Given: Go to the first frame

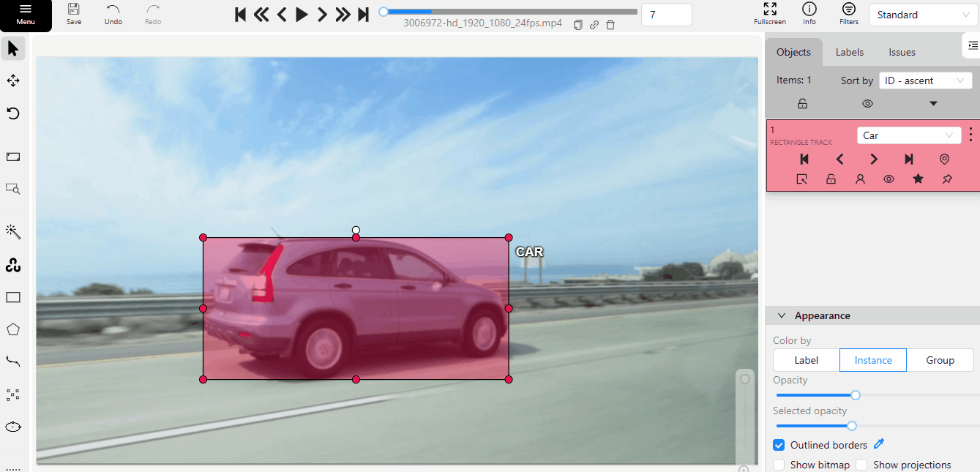Looking at the screenshot, I should coord(240,14).
